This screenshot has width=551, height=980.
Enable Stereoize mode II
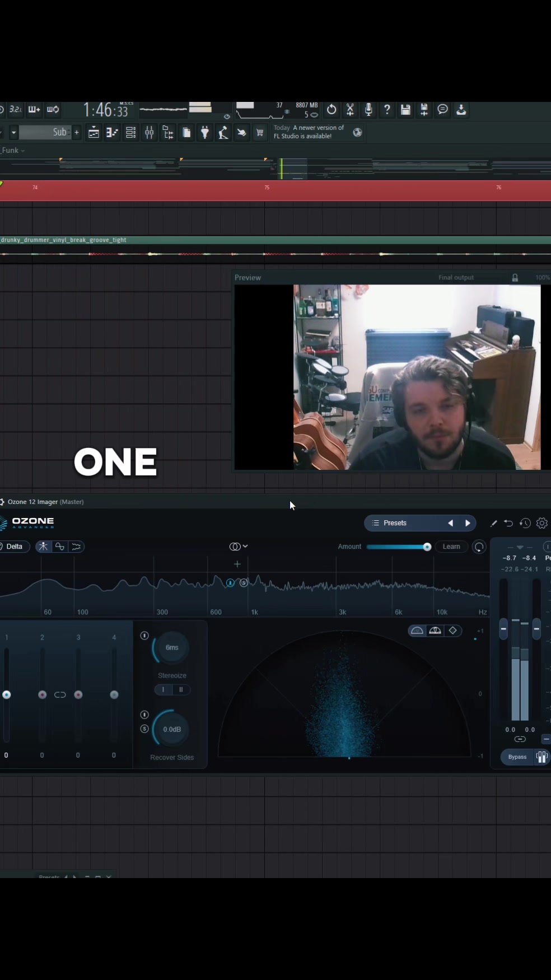point(181,690)
